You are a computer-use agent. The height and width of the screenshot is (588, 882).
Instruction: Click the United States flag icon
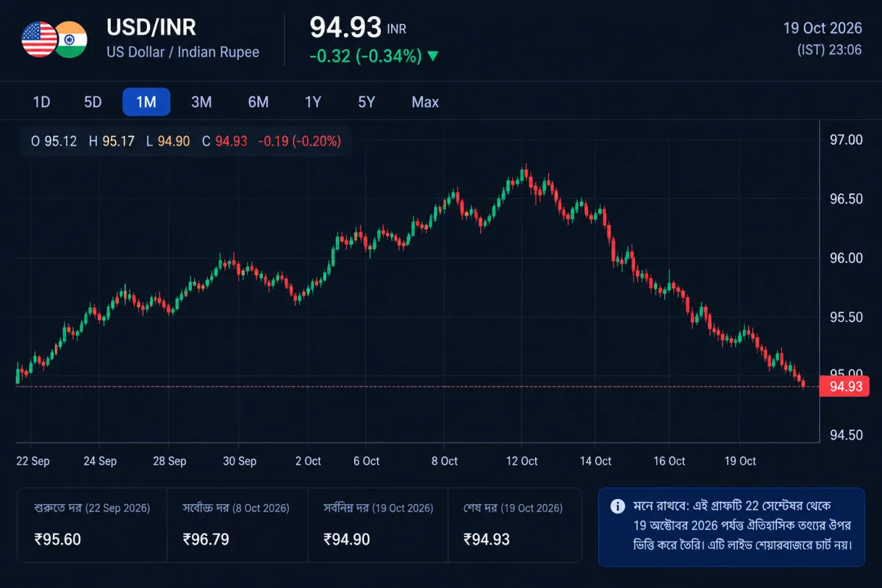click(x=40, y=40)
